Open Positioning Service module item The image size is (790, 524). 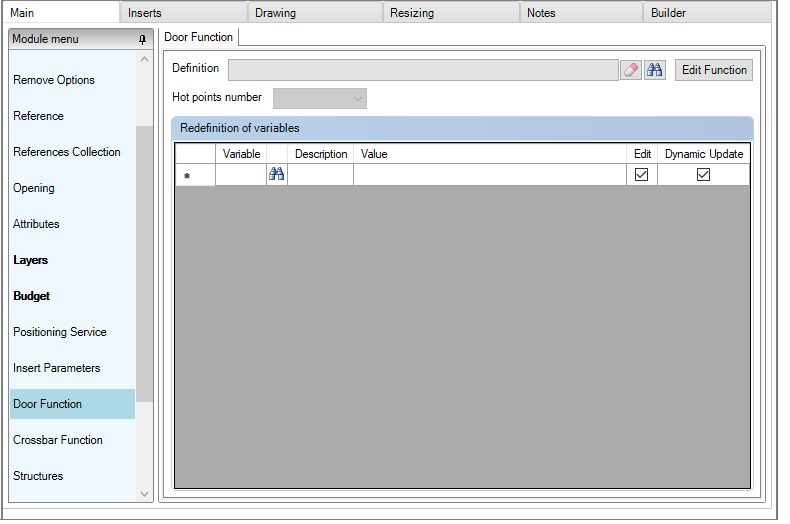[x=72, y=332]
